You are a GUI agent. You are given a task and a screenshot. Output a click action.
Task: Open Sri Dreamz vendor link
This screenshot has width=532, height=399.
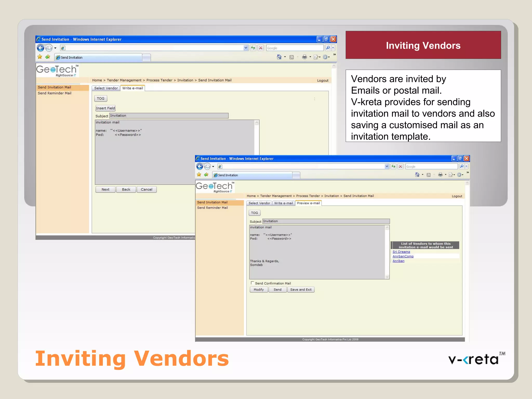pos(401,252)
